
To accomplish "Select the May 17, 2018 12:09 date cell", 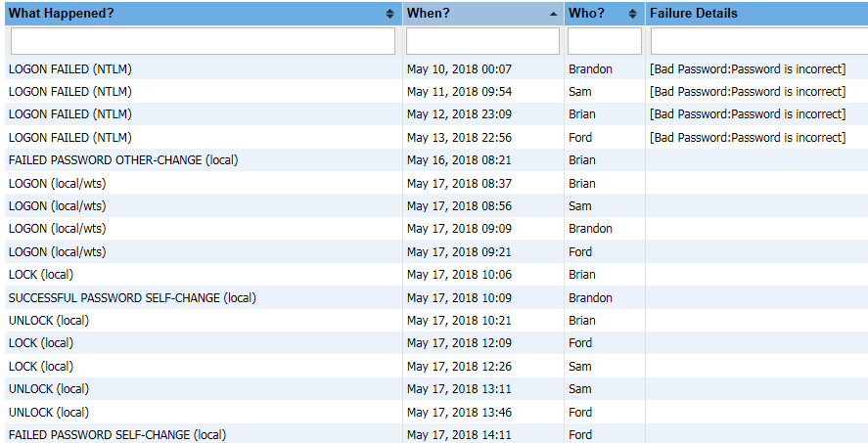I will 460,343.
